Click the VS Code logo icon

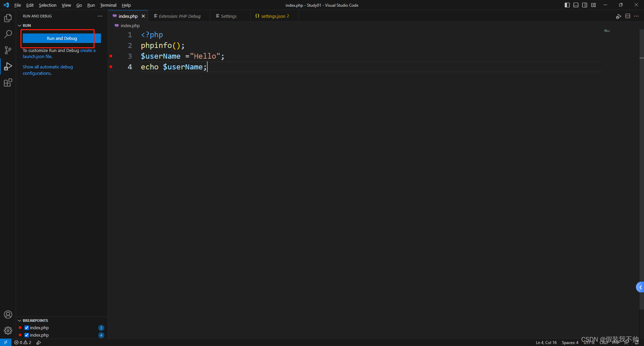pyautogui.click(x=6, y=5)
